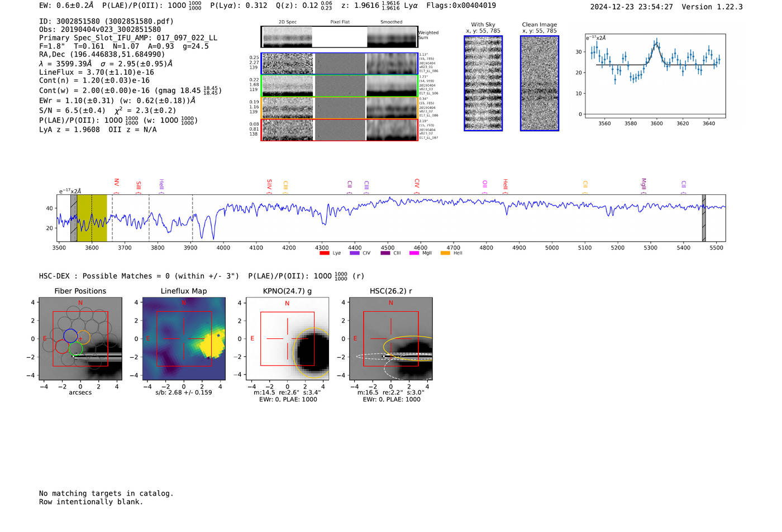Click the 's/b: 2.68 +/- 0.159' caption

[x=184, y=392]
